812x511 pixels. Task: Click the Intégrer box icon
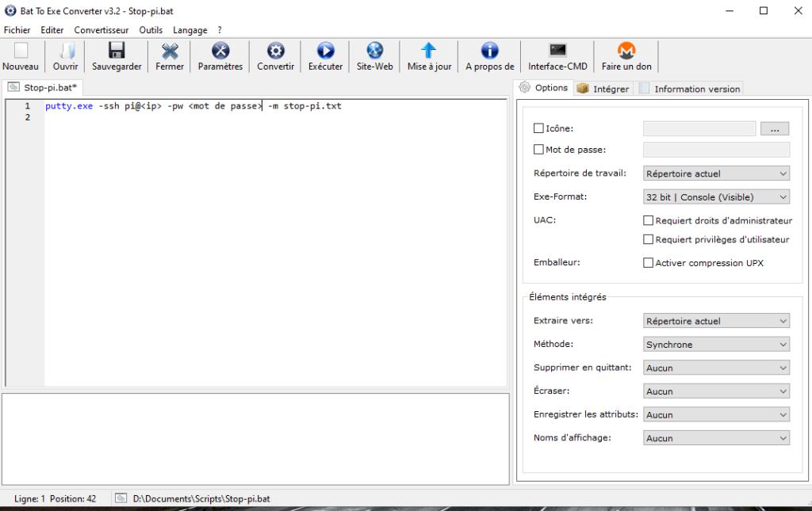tap(583, 89)
